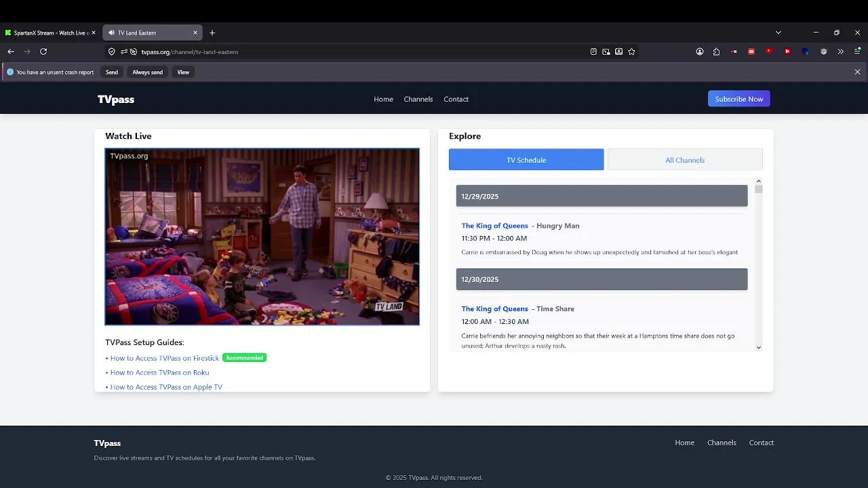Choose Always send for crash reports
The width and height of the screenshot is (868, 488).
pyautogui.click(x=147, y=72)
